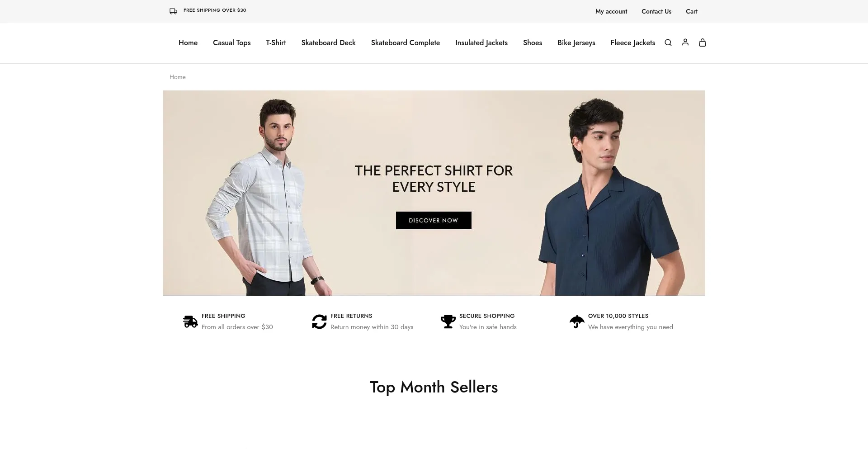
Task: Open the shopping bag icon
Action: [x=703, y=43]
